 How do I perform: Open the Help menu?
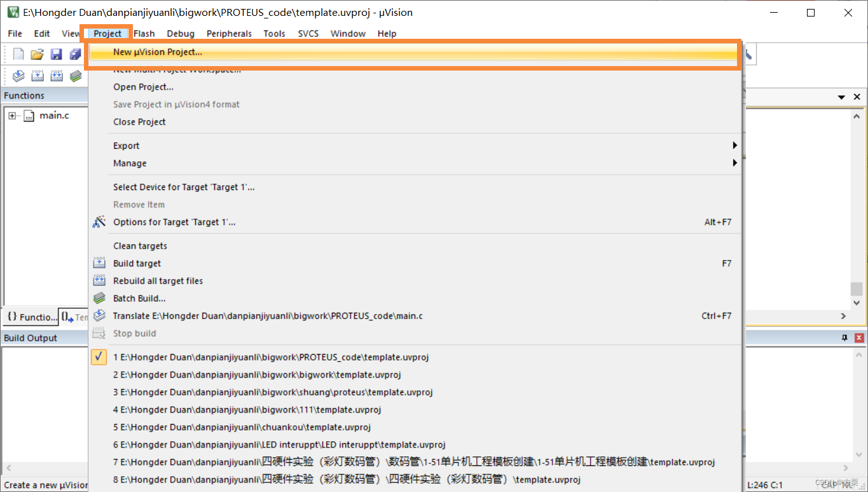[x=387, y=34]
